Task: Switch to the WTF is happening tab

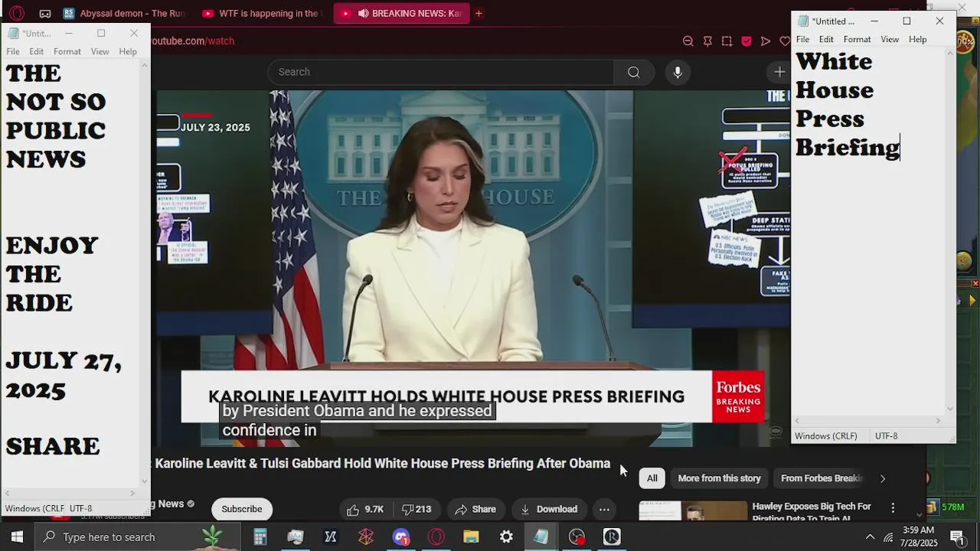Action: 262,13
